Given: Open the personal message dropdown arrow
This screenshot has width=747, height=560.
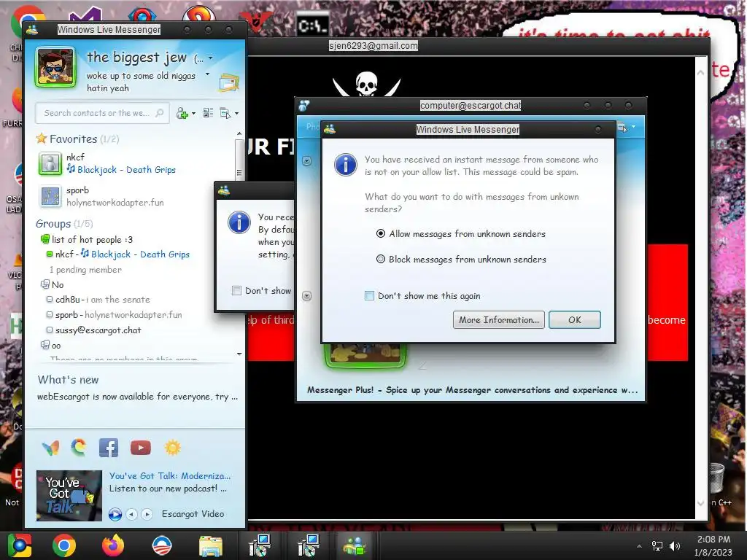Looking at the screenshot, I should click(207, 74).
